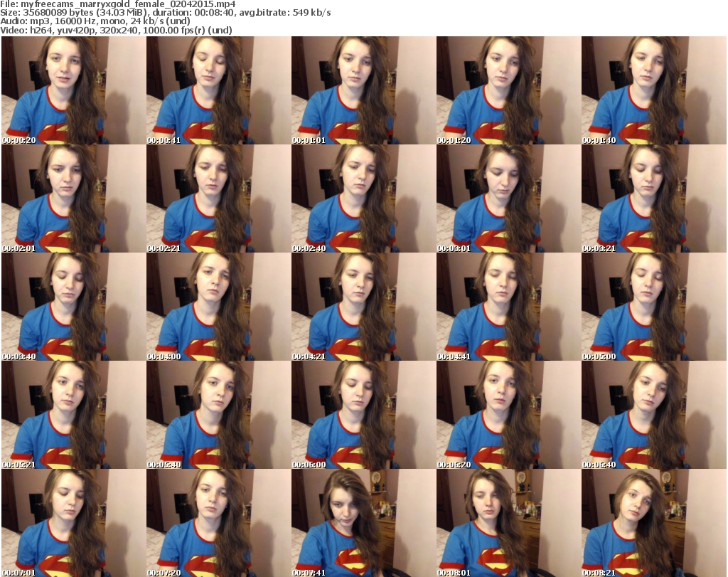728x577 pixels.
Task: Select the thumbnail stamped 00:00:41
Action: (219, 90)
